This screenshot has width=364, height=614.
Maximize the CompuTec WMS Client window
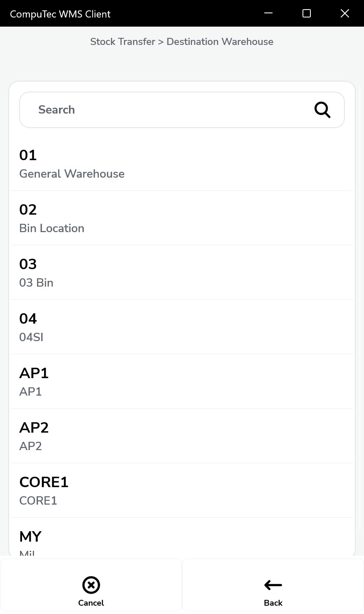pos(307,13)
